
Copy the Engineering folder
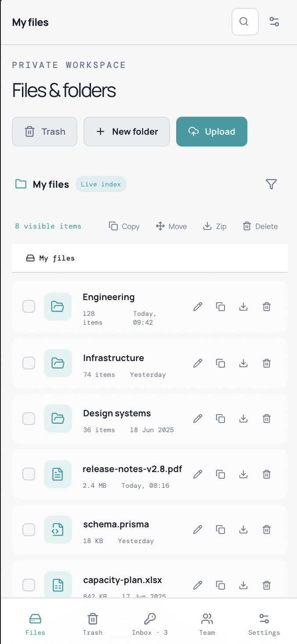(x=221, y=307)
